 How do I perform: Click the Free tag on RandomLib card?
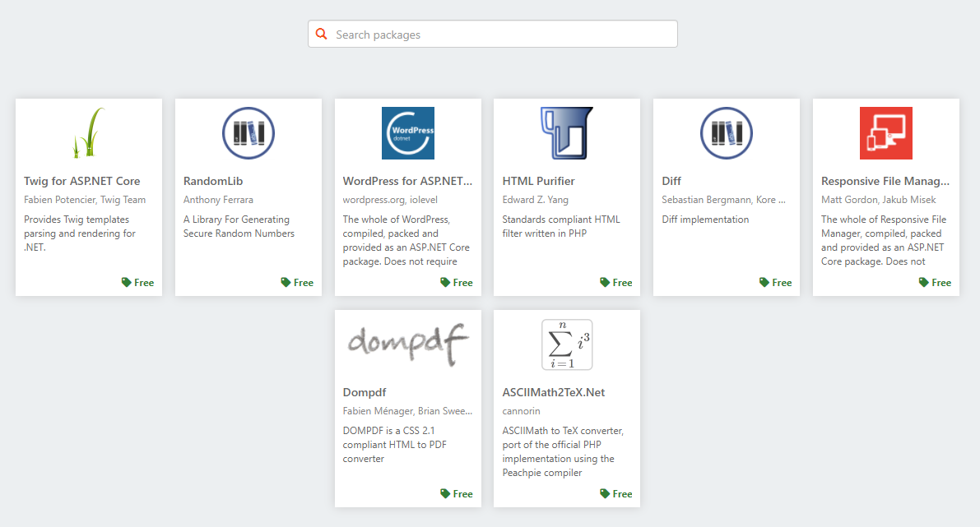click(x=297, y=282)
